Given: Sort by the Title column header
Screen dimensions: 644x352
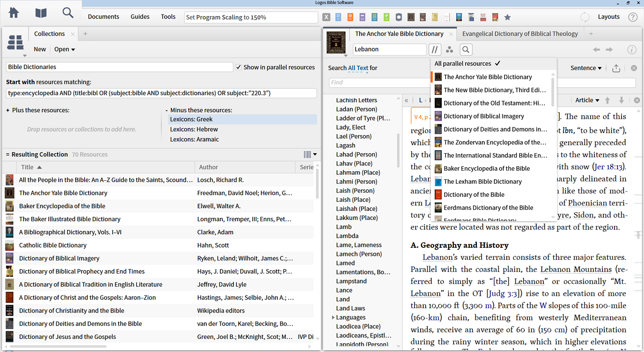Looking at the screenshot, I should pos(106,167).
